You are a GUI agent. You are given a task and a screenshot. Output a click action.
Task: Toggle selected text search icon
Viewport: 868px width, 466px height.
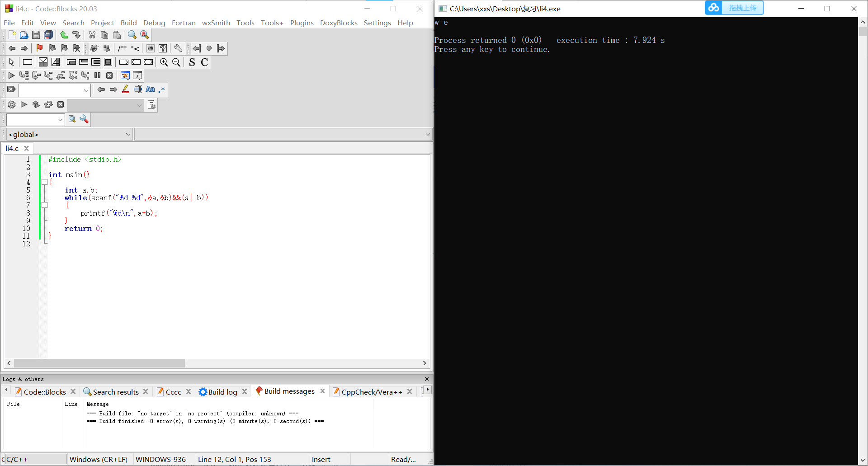pos(138,89)
